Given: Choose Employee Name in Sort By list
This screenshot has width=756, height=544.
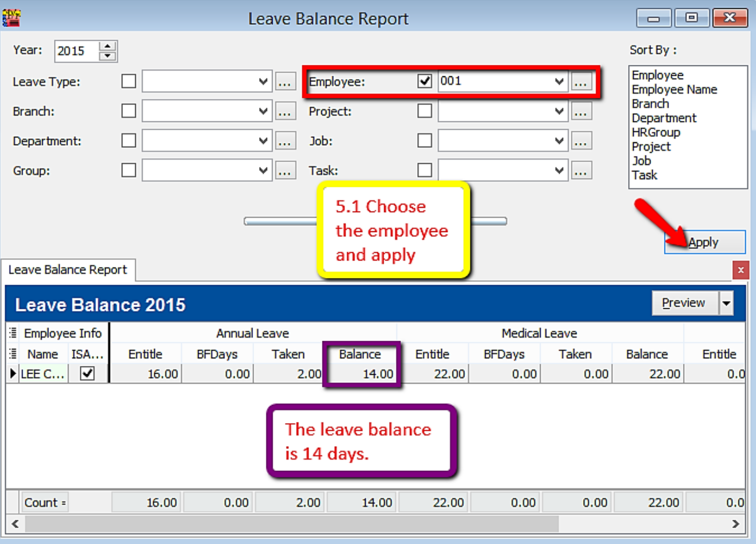Looking at the screenshot, I should [674, 90].
